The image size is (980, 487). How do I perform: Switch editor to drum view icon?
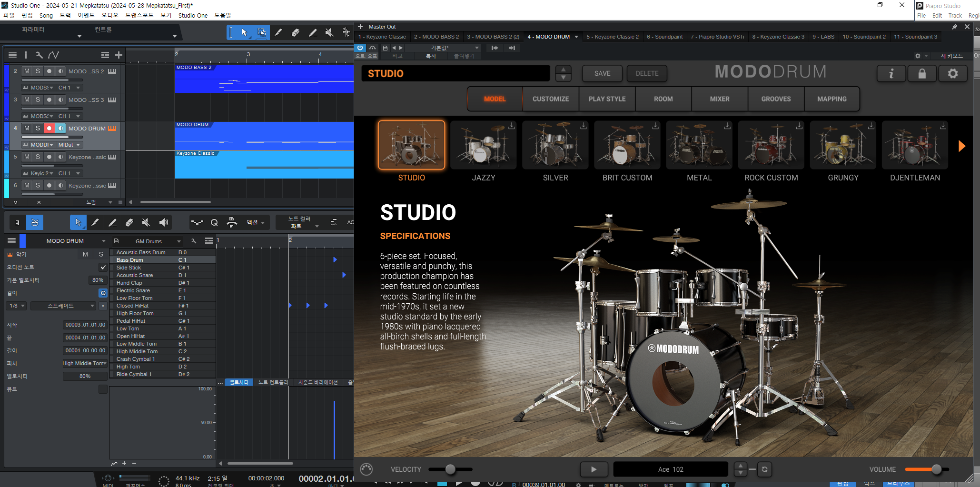click(35, 222)
